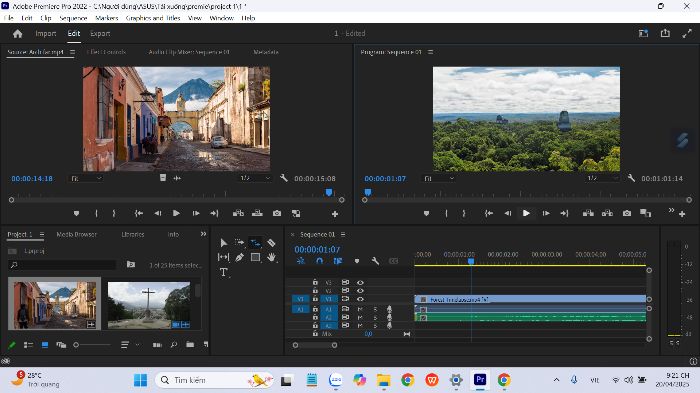
Task: Open the Export workspace
Action: [x=100, y=33]
